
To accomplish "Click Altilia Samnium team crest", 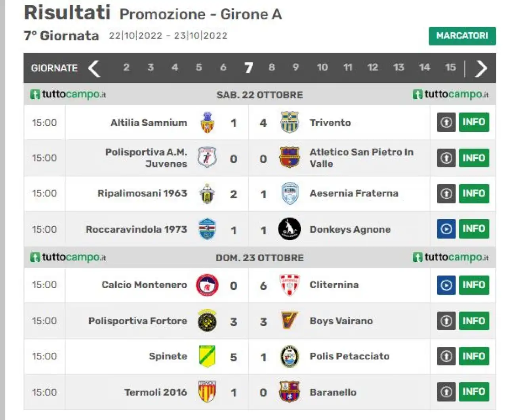I will [207, 122].
